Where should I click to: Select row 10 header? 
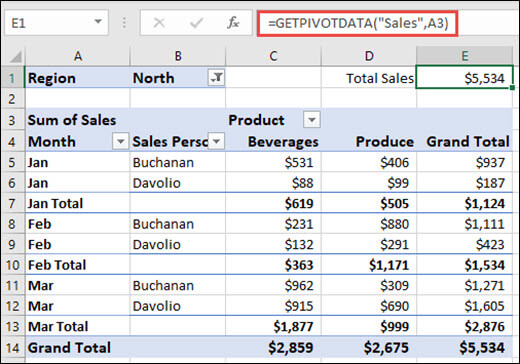[x=13, y=265]
